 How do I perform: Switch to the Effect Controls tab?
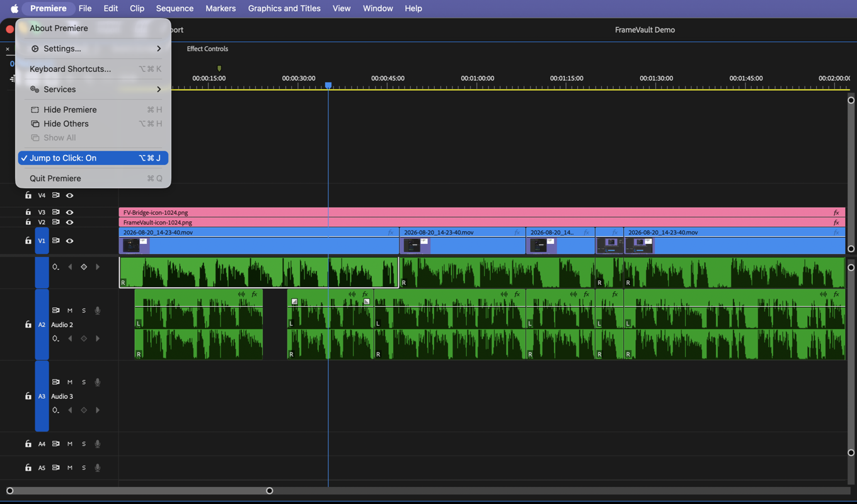[207, 49]
